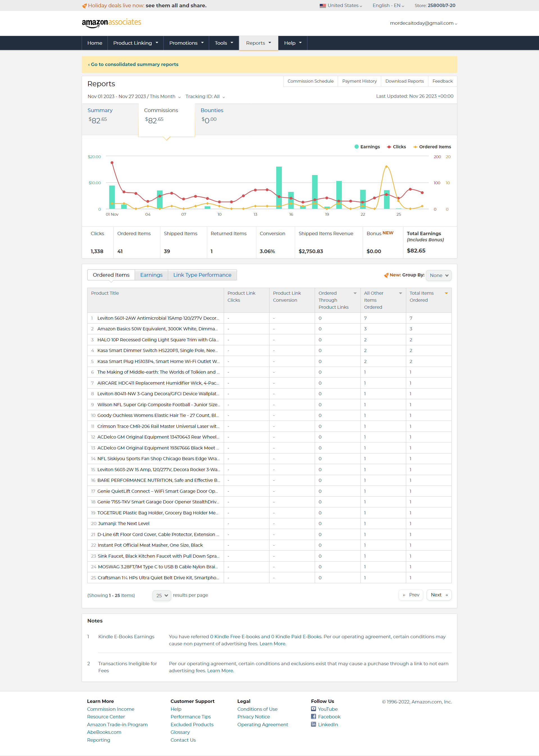This screenshot has height=756, width=539.
Task: Switch to the Bounties tab
Action: (x=223, y=120)
